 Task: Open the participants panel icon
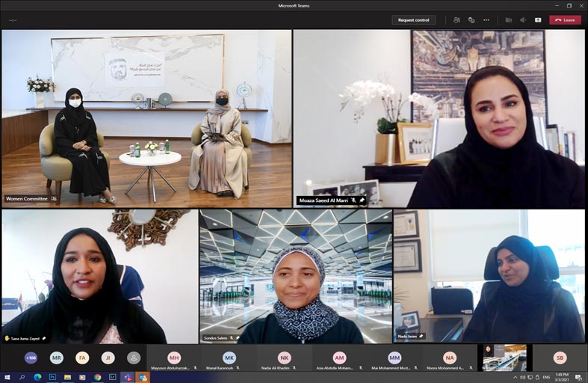pos(457,20)
